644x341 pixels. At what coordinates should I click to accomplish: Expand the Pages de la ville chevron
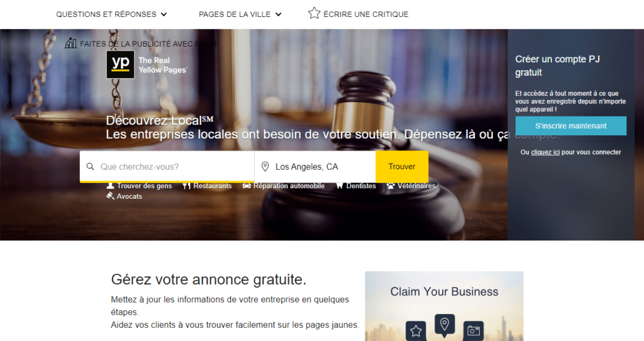(278, 14)
